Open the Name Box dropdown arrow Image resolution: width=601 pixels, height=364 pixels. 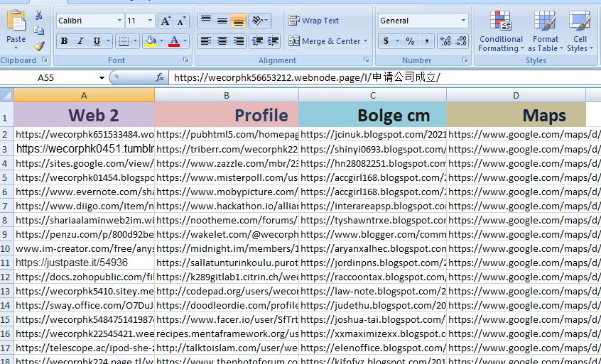pos(102,77)
